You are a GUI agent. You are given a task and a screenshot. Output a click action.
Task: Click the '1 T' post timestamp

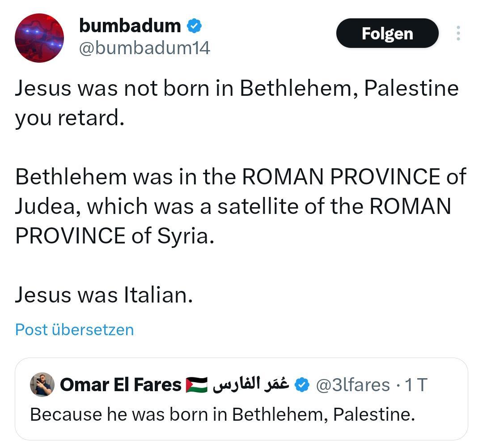pyautogui.click(x=416, y=385)
